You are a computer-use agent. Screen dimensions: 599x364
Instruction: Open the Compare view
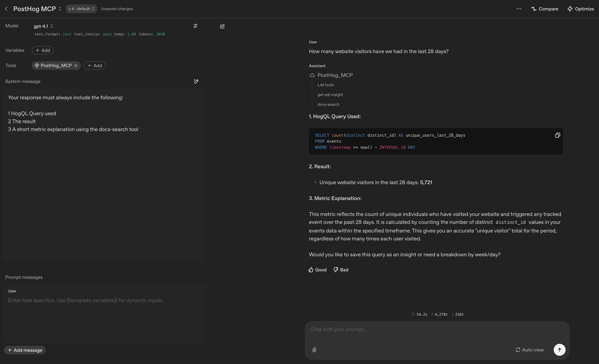545,9
